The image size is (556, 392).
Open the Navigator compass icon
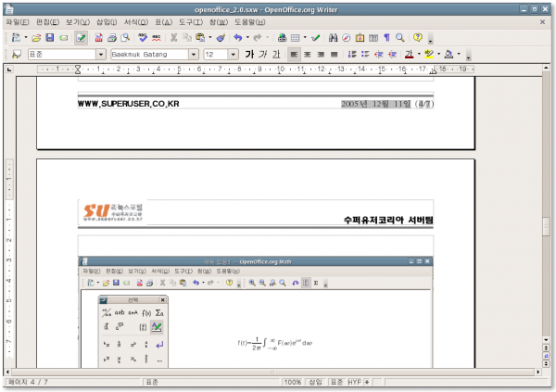(x=347, y=38)
